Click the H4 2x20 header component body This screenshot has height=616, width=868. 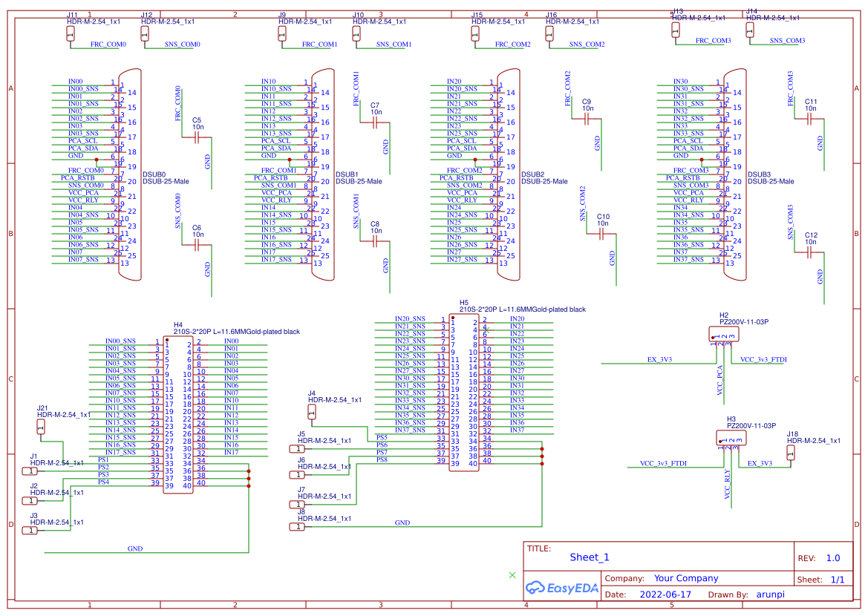(x=178, y=415)
